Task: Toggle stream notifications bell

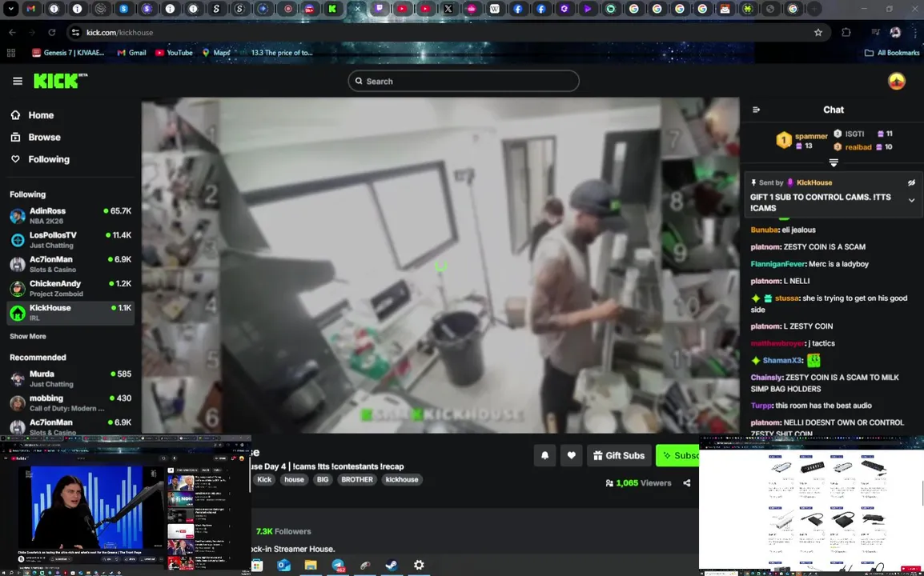Action: point(544,455)
